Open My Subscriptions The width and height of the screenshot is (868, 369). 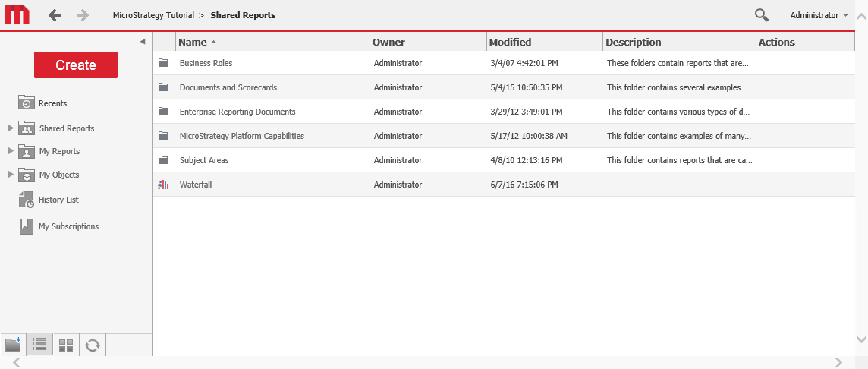click(68, 226)
